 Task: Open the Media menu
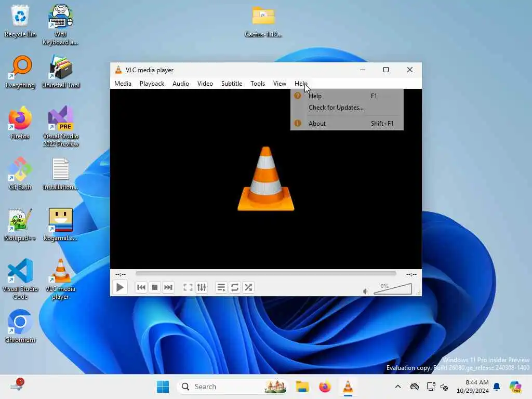click(x=123, y=84)
